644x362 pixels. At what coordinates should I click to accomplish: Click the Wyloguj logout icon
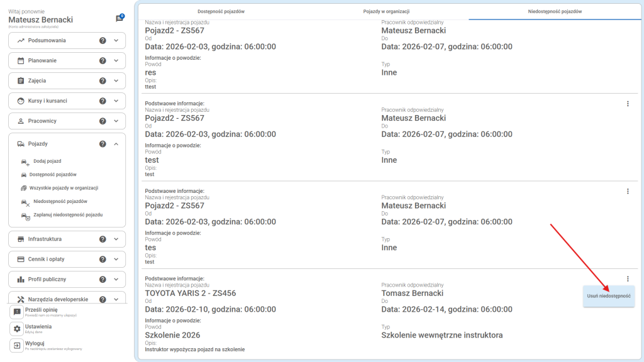pos(18,346)
